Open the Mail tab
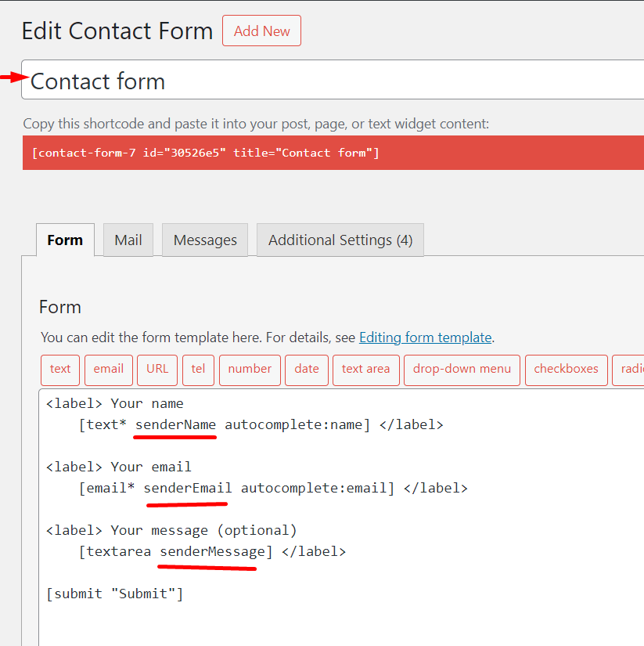The height and width of the screenshot is (646, 644). tap(128, 240)
